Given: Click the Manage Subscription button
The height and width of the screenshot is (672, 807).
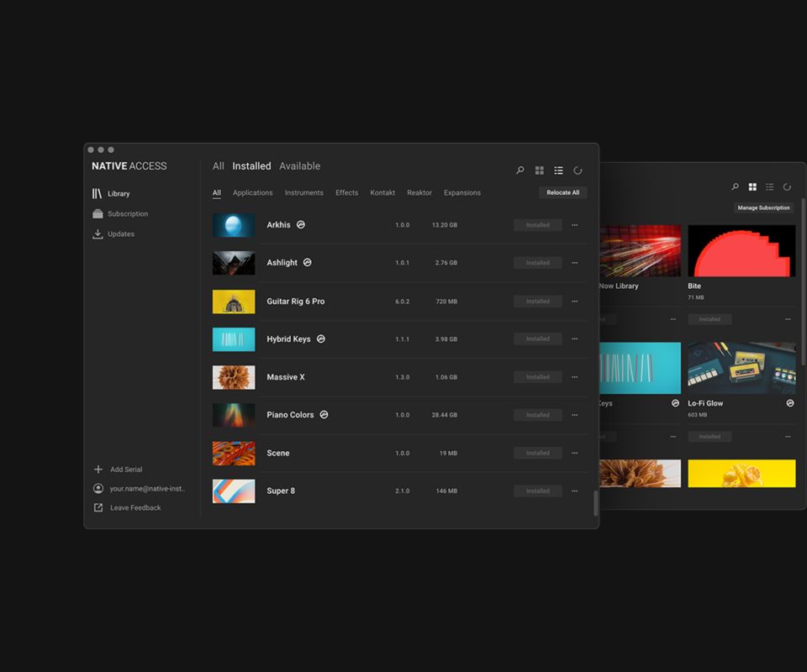Looking at the screenshot, I should pos(763,207).
